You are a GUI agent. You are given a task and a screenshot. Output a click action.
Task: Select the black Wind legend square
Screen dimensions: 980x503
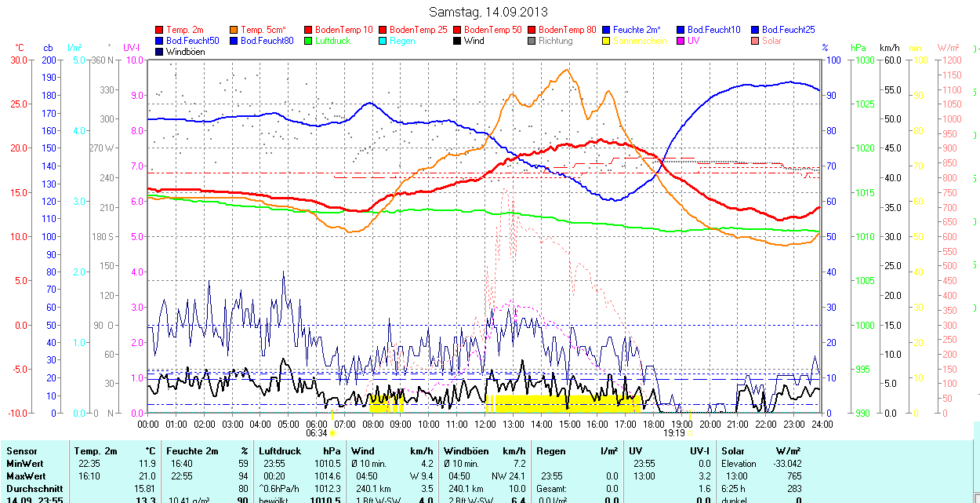(x=458, y=41)
